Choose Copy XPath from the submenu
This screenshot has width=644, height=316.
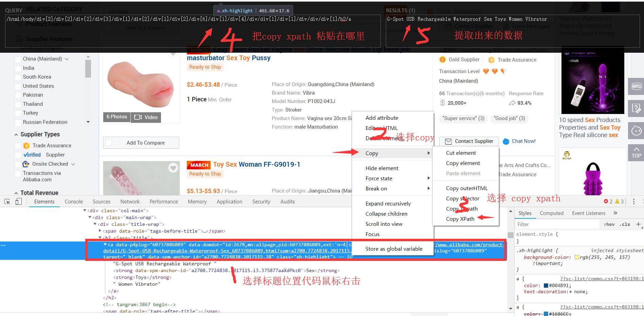click(x=460, y=219)
